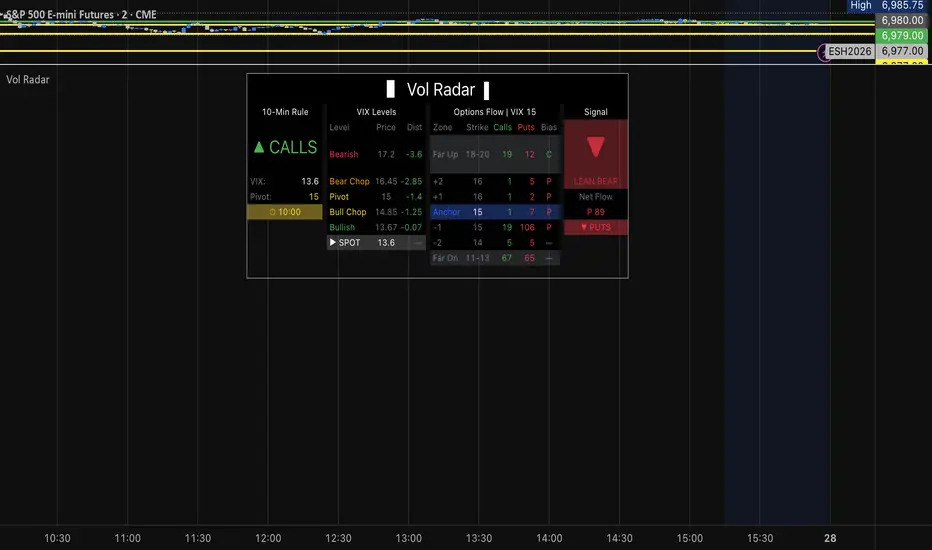Click the Bear Chop price 16.45
This screenshot has width=932, height=550.
pyautogui.click(x=386, y=181)
